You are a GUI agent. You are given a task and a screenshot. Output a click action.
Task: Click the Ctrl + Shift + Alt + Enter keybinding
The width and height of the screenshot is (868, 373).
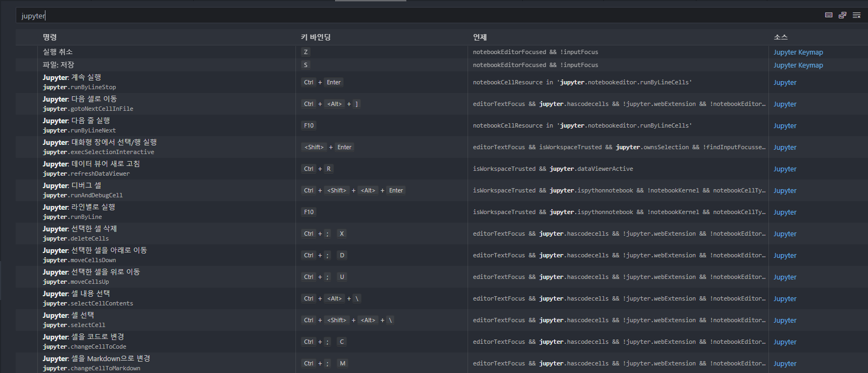click(354, 190)
